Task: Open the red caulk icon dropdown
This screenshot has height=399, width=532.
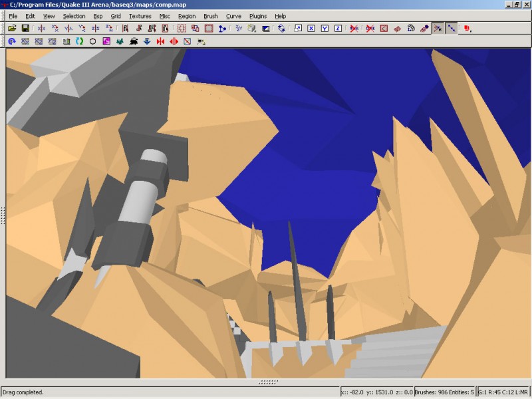Action: [x=467, y=29]
